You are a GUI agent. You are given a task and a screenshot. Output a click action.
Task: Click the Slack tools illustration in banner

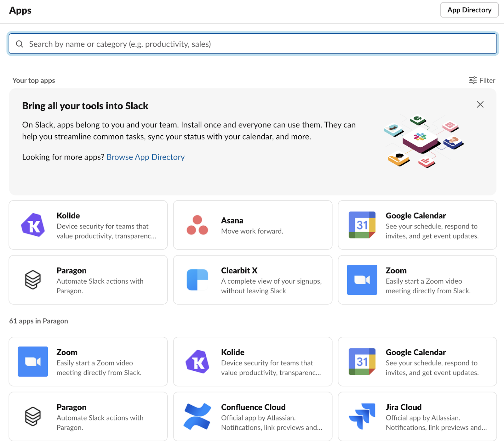tap(424, 141)
